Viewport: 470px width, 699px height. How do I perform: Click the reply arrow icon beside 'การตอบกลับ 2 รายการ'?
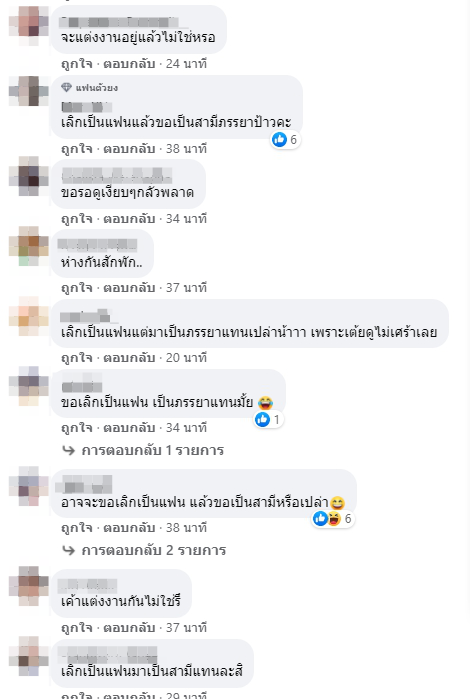(68, 551)
